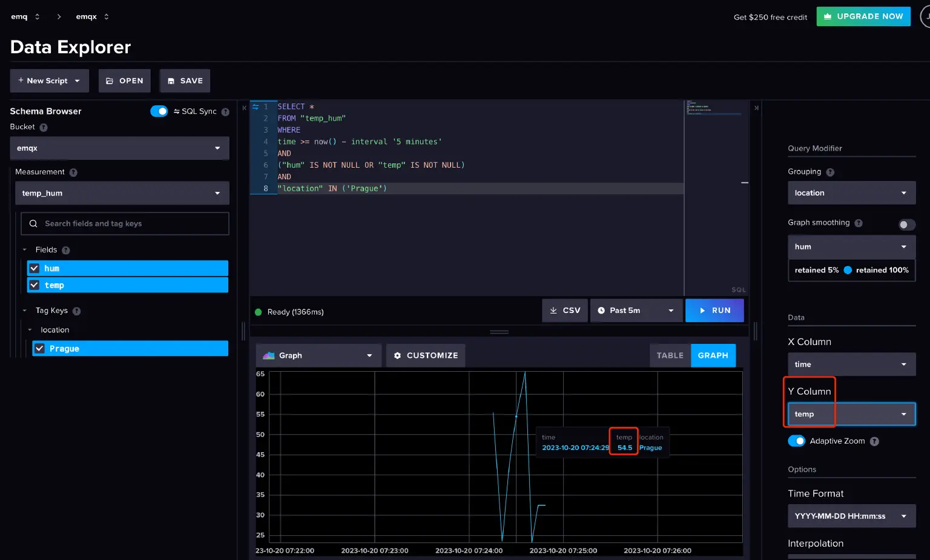The image size is (930, 560).
Task: Click the Adaptive Zoom help icon
Action: point(874,441)
